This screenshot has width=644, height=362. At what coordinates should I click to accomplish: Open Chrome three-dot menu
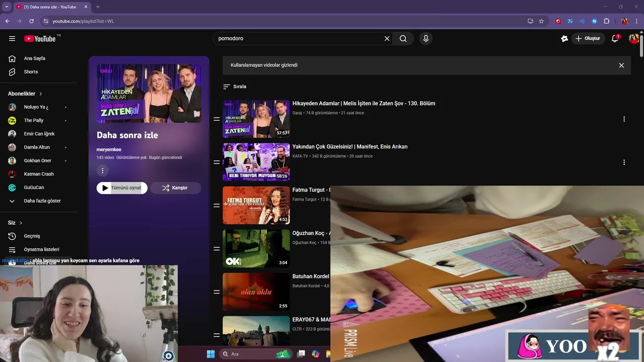tap(636, 21)
